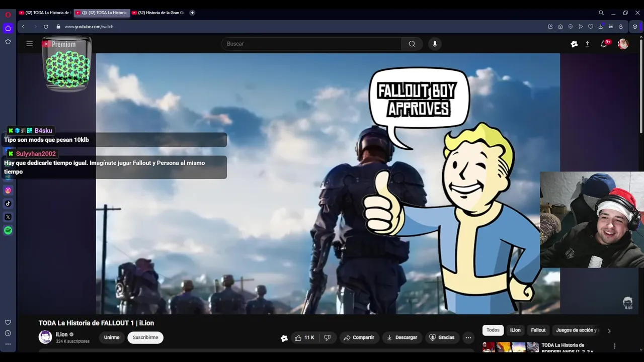Open the Flow send arrow icon

tap(581, 27)
